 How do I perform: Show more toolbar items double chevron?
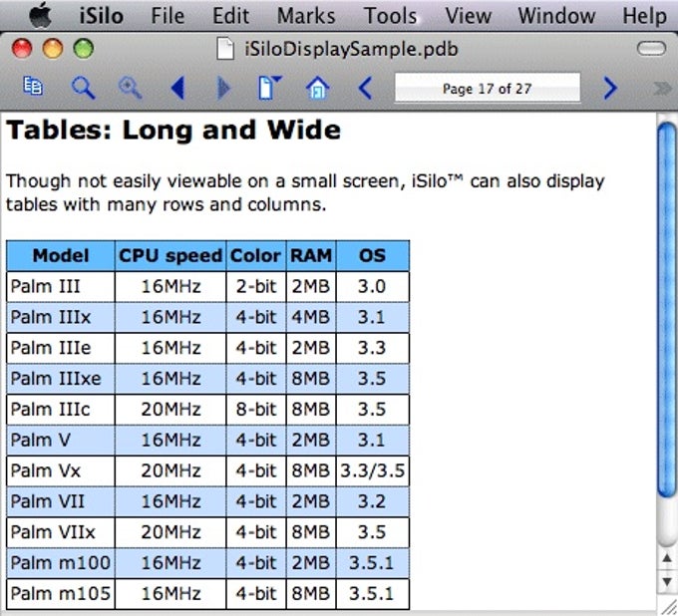coord(662,88)
